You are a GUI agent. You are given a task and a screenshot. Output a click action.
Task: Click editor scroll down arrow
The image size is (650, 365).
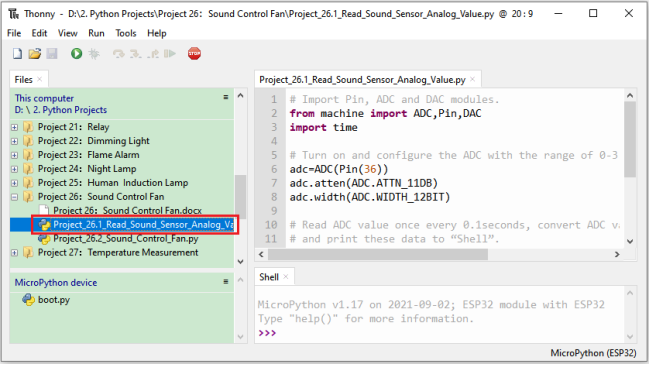coord(630,241)
